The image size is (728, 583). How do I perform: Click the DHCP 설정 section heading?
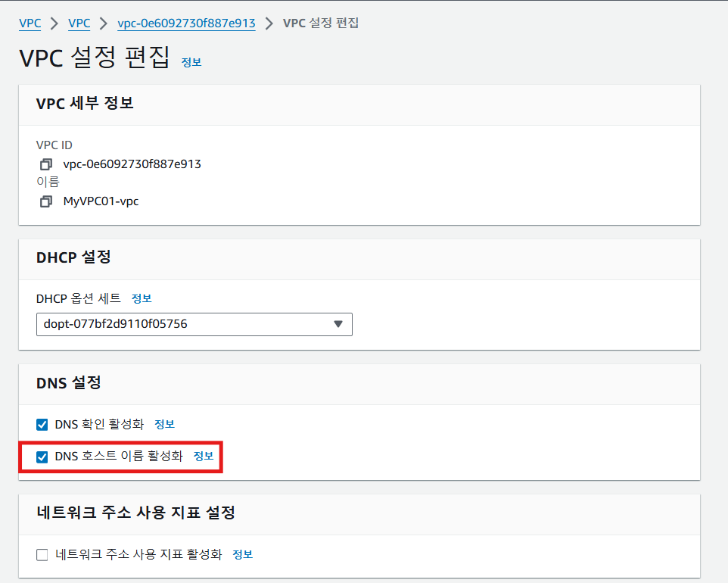[73, 257]
